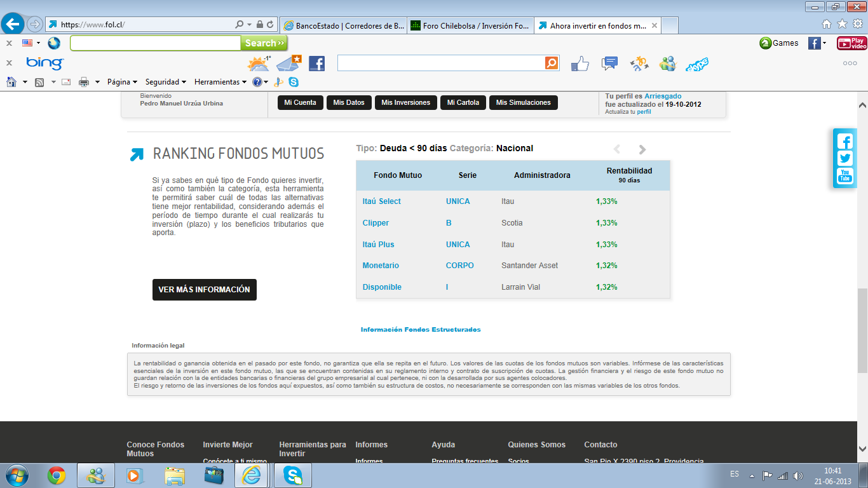This screenshot has height=488, width=868.
Task: Click the VER MÁS INFORMACIÓN button
Action: point(205,290)
